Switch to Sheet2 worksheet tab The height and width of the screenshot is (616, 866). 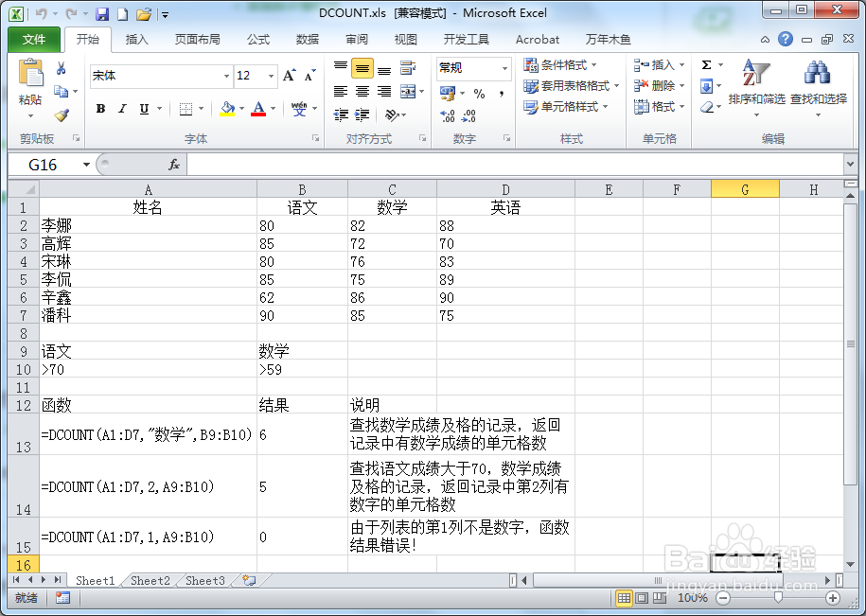tap(150, 581)
